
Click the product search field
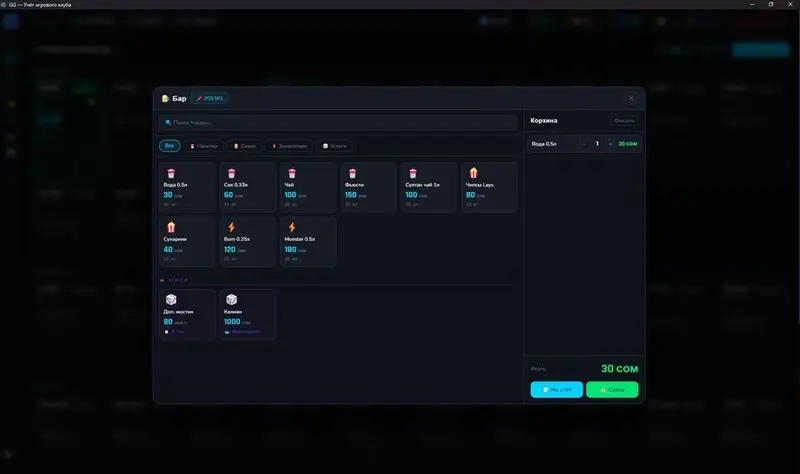[x=338, y=122]
